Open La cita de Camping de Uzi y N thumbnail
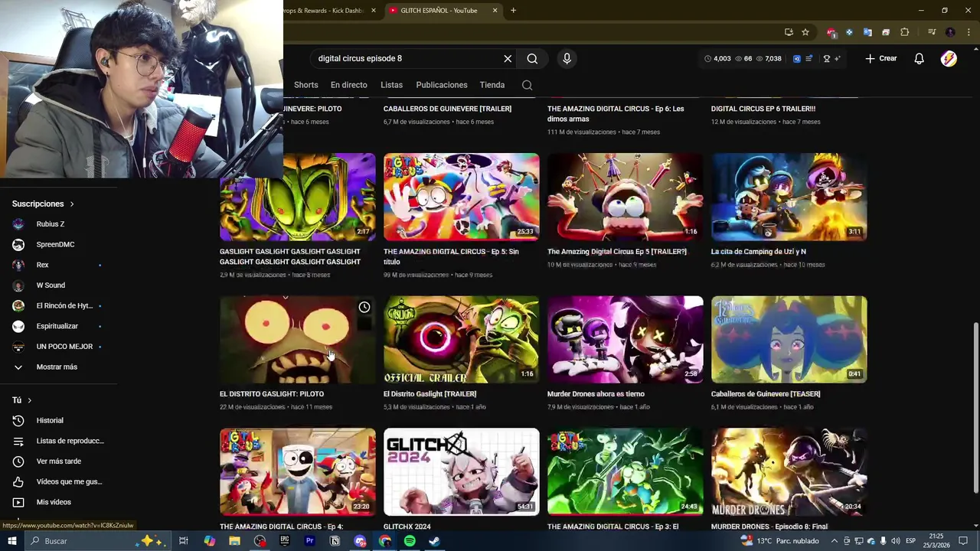The height and width of the screenshot is (551, 980). (x=789, y=197)
